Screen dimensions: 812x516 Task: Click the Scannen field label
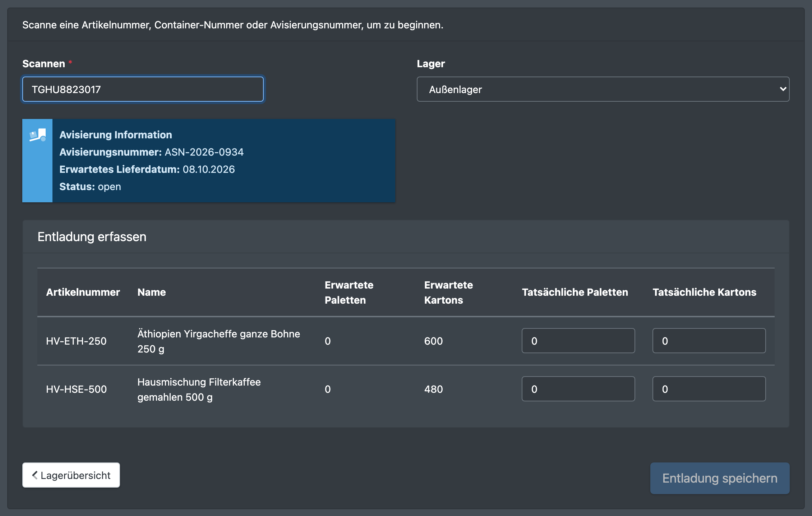click(x=43, y=64)
